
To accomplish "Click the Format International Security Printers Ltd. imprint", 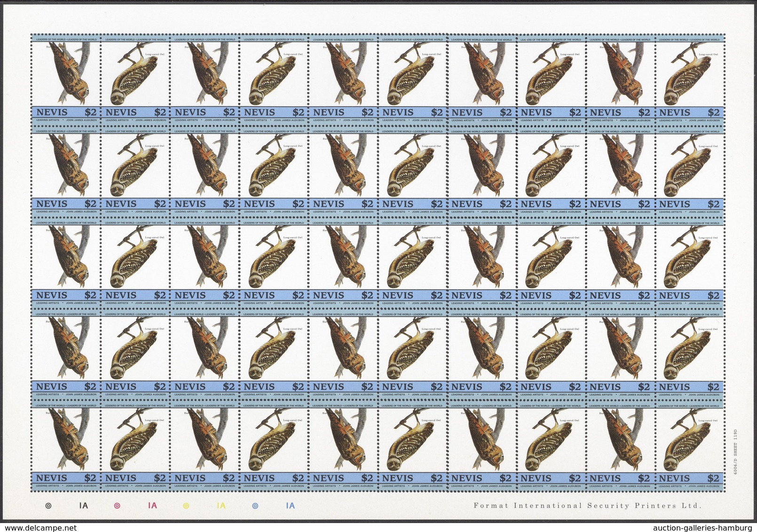I will [587, 506].
